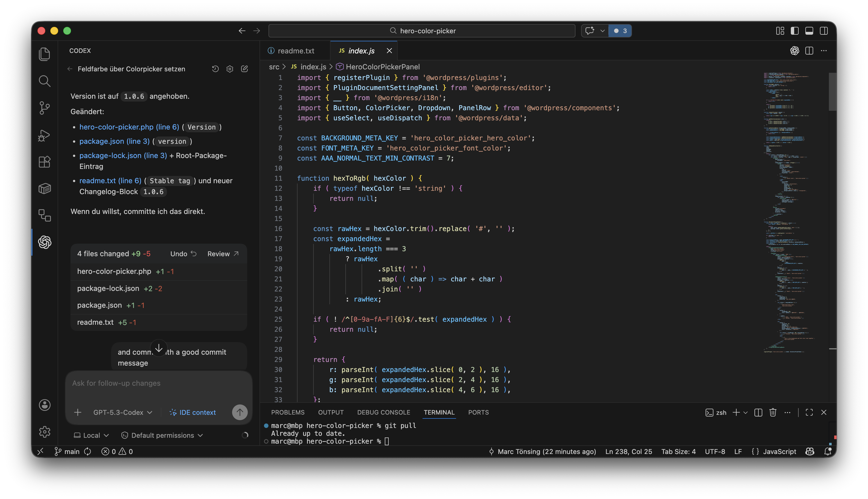Toggle IDE context for the prompt
Viewport: 868px width, 499px height.
192,412
